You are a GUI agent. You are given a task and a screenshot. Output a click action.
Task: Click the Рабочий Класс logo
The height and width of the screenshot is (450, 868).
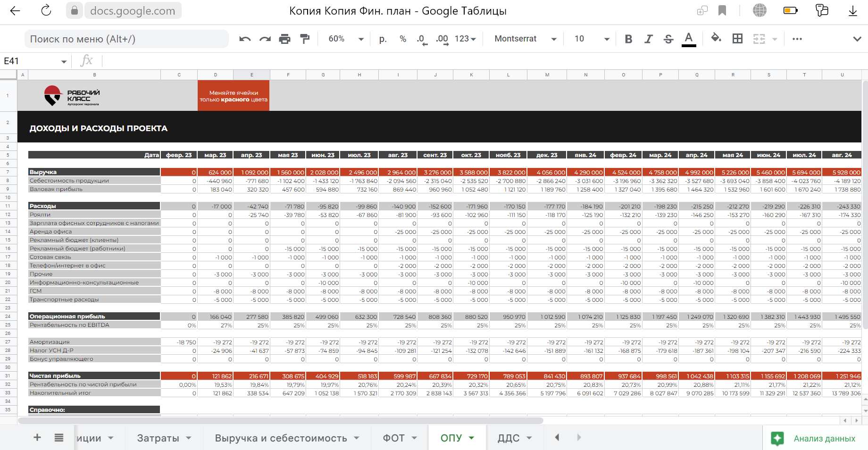coord(72,95)
